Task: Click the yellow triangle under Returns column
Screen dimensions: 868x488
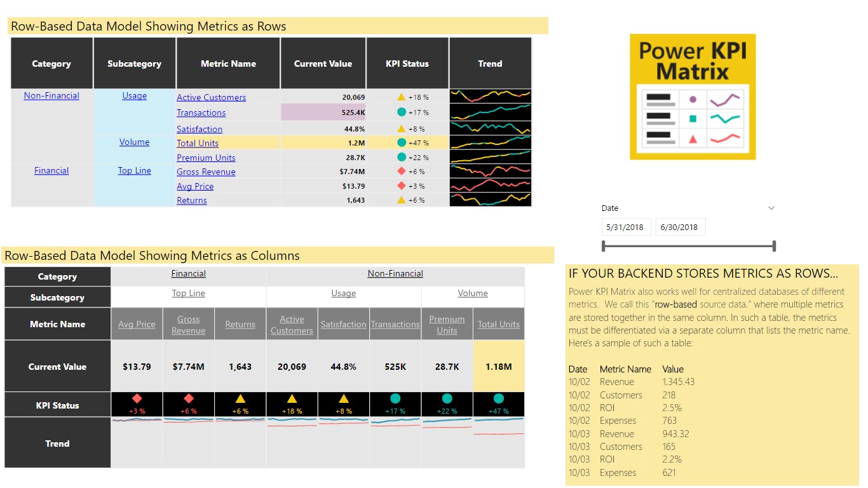Action: [240, 399]
